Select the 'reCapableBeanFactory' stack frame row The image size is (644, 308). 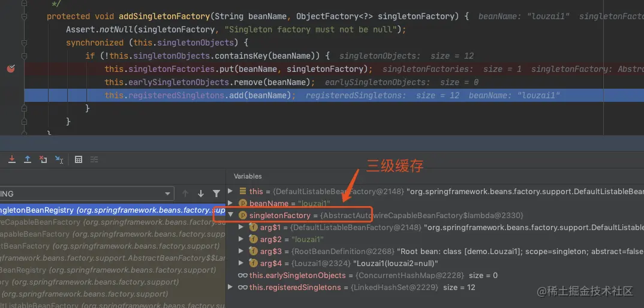tap(113, 222)
